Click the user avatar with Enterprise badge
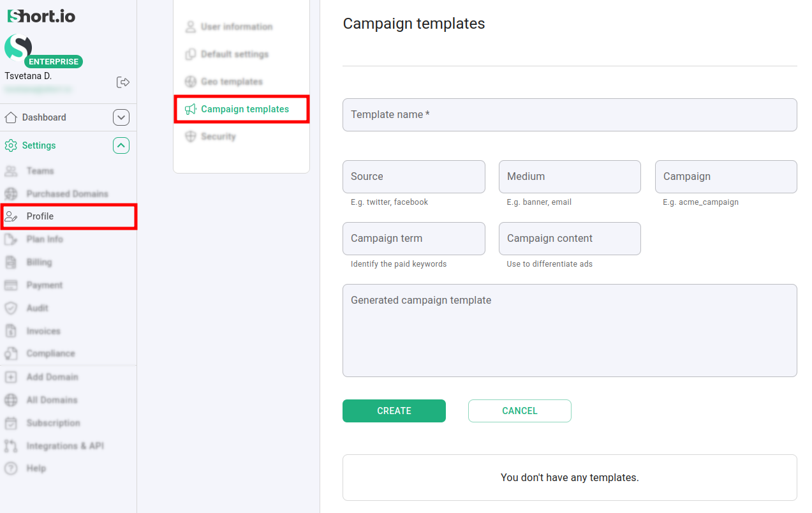 point(18,48)
